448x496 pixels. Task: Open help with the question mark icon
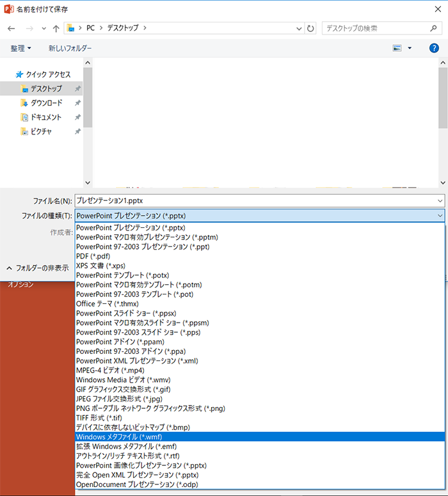click(x=434, y=48)
